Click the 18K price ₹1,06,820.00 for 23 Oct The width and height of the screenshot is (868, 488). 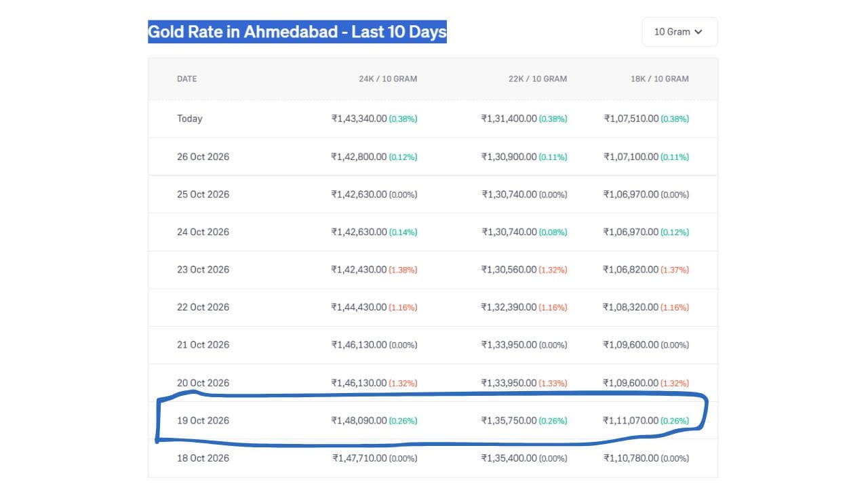(x=631, y=270)
